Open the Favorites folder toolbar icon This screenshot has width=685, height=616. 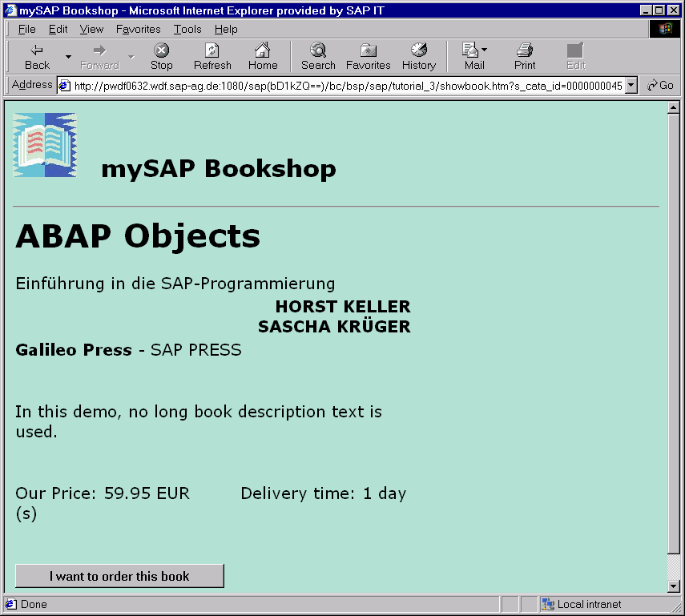(x=368, y=50)
